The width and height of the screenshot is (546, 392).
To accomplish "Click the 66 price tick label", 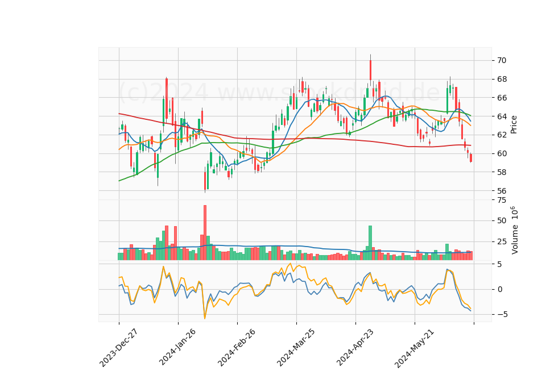I will pos(502,98).
